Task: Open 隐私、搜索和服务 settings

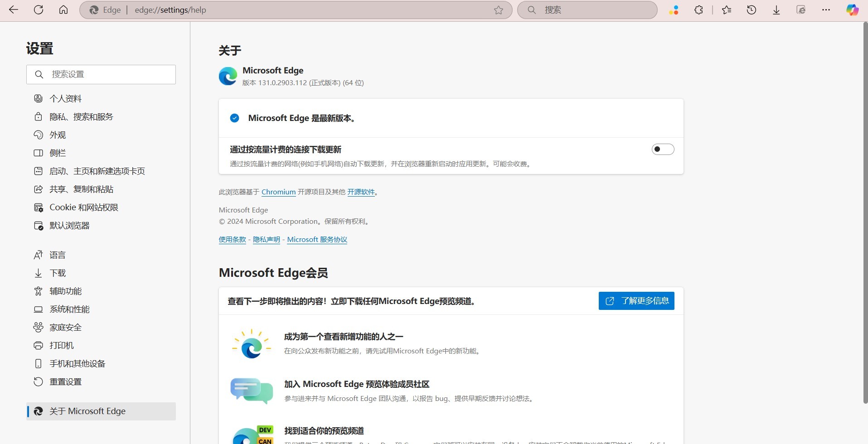Action: pos(101,116)
